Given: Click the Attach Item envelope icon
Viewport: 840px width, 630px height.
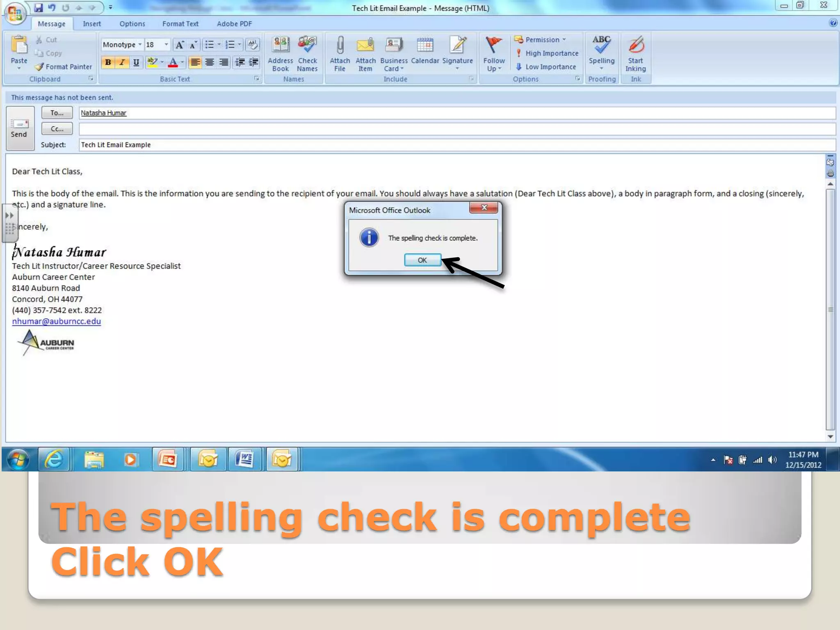Looking at the screenshot, I should coord(365,46).
